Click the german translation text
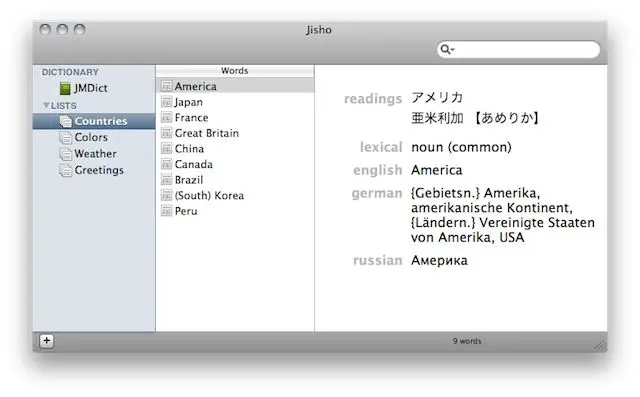Image resolution: width=640 pixels, height=397 pixels. point(503,215)
